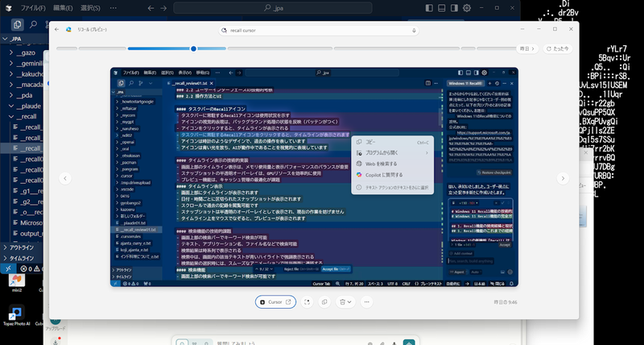Click the back arrow in Recall window
The width and height of the screenshot is (644, 345).
pyautogui.click(x=58, y=30)
